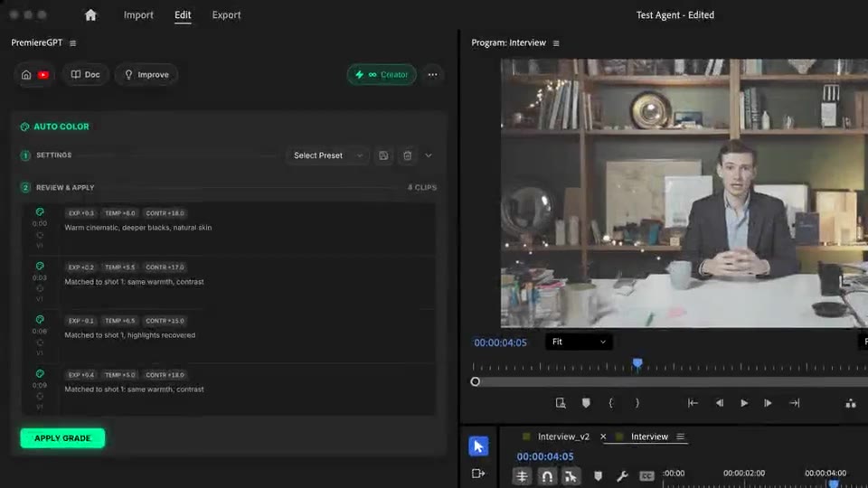Go to In point
The height and width of the screenshot is (488, 868).
693,403
